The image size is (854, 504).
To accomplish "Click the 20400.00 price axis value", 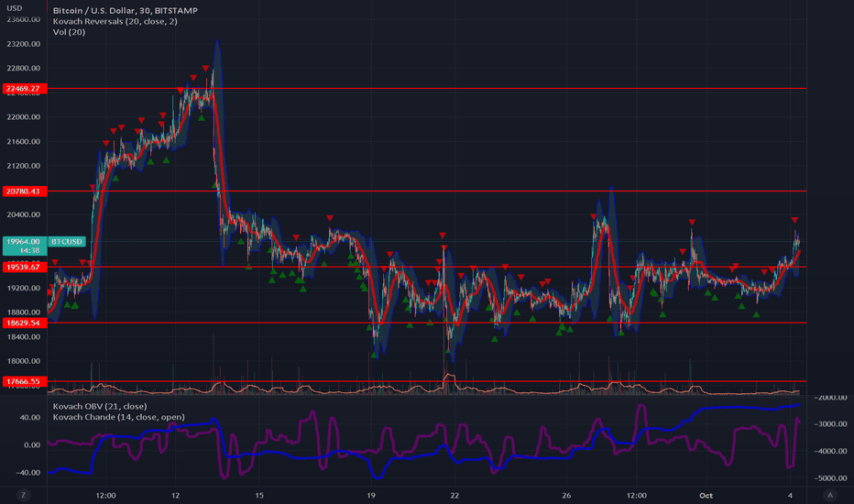I will pos(24,214).
